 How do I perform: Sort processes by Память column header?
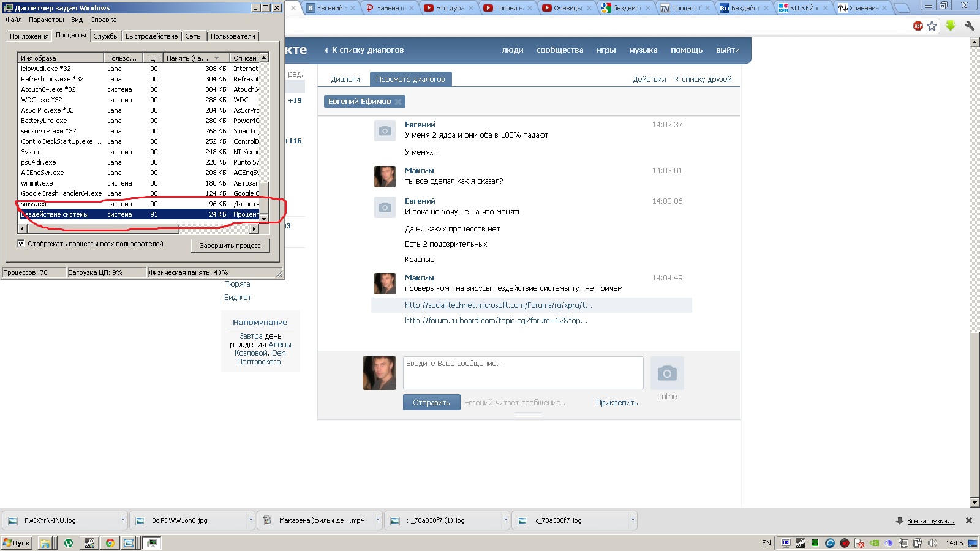pos(196,58)
